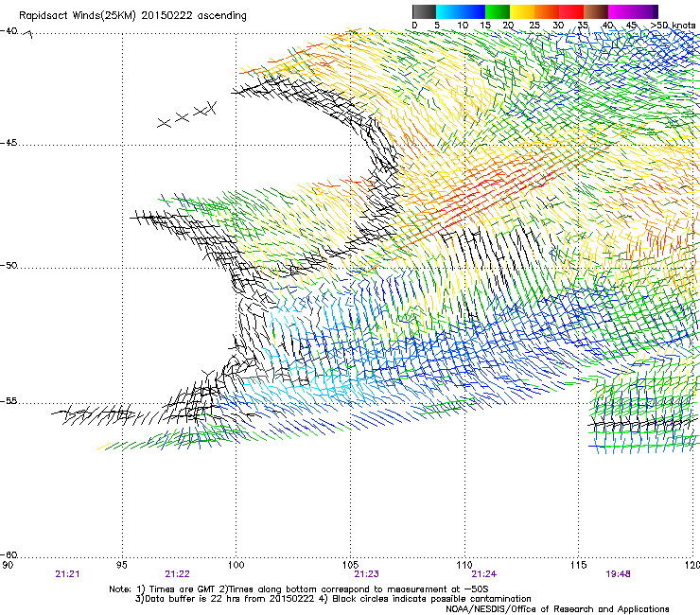The width and height of the screenshot is (700, 615).
Task: Click the legend scale label 25
Action: pos(534,26)
